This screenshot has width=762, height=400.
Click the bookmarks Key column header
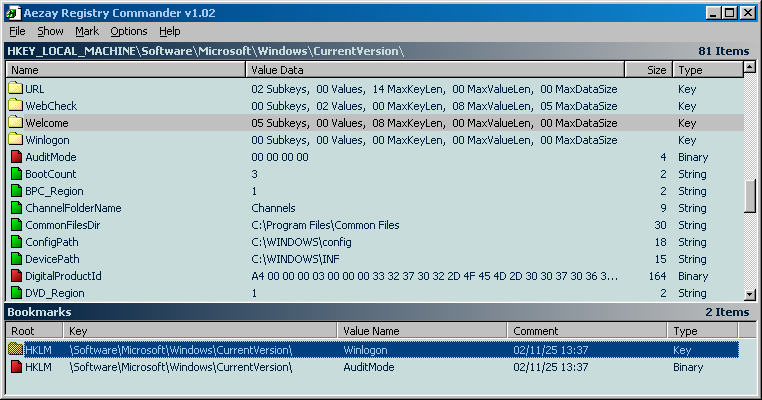click(x=200, y=330)
